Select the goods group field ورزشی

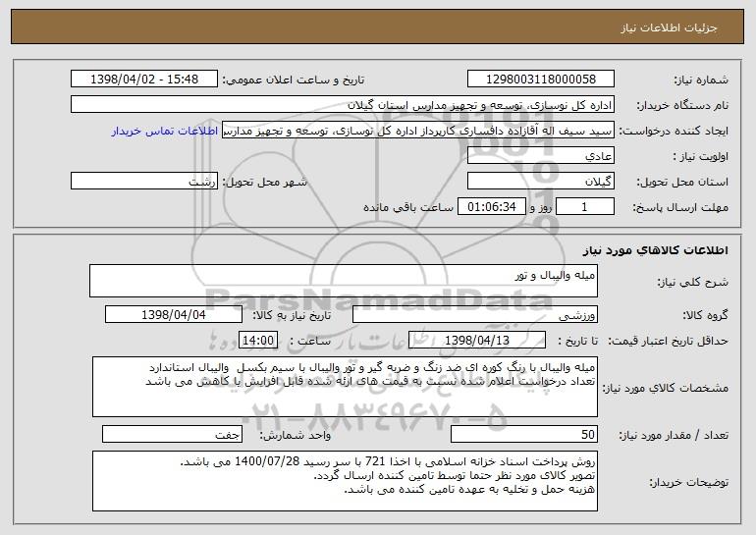475,315
